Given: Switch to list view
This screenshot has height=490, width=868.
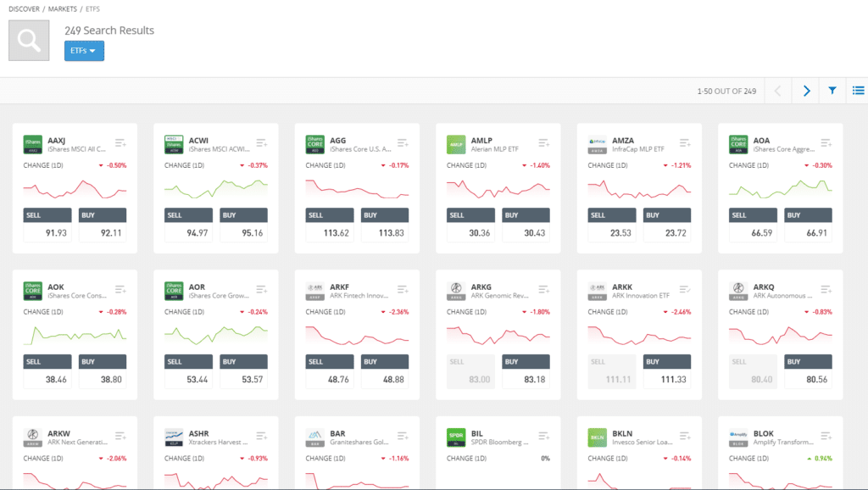Looking at the screenshot, I should [856, 90].
